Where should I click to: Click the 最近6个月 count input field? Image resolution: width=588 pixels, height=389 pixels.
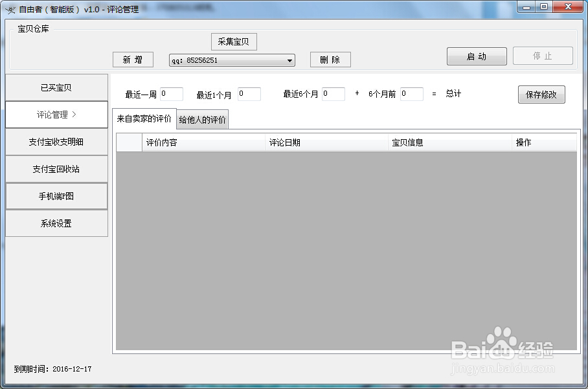(333, 93)
